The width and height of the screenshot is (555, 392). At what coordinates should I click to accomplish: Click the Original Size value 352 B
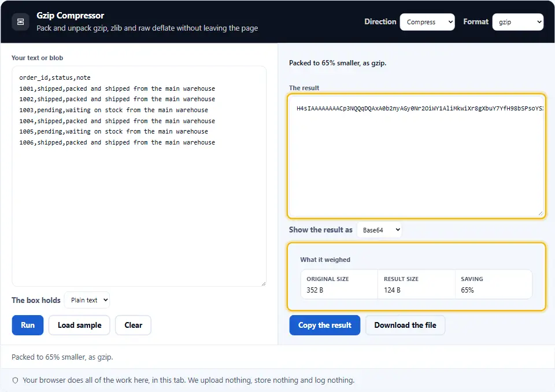[315, 290]
